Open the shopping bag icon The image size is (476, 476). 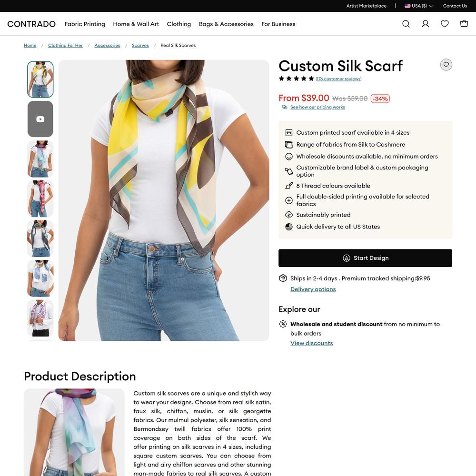pos(464,23)
